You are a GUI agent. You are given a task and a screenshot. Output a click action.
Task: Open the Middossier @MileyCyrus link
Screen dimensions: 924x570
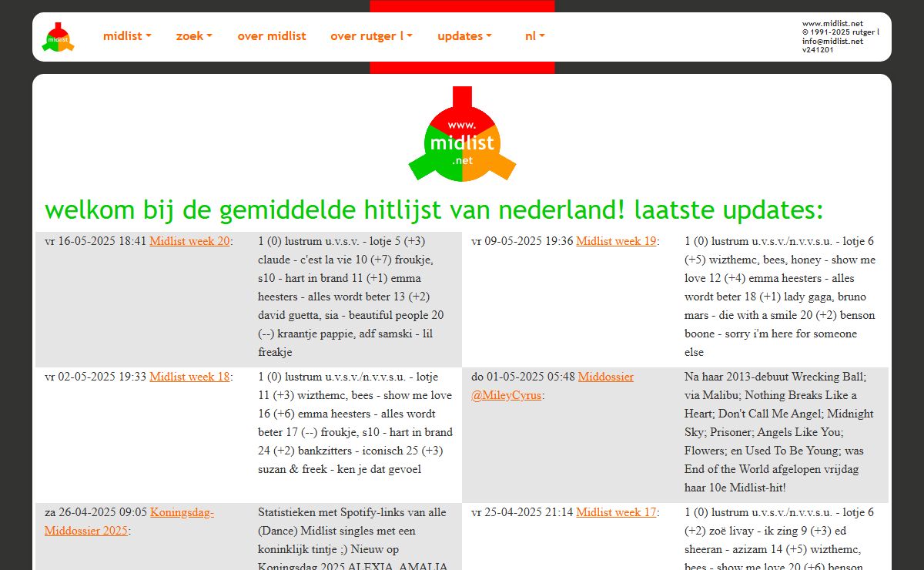552,386
